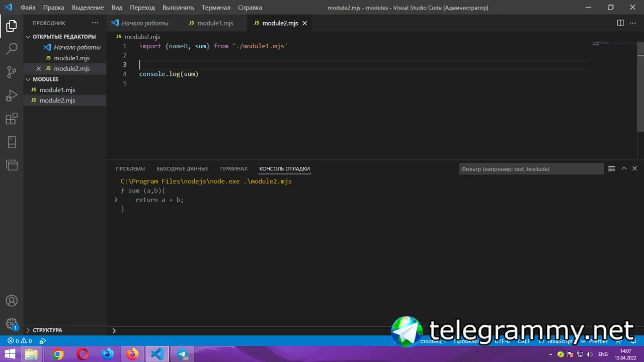The height and width of the screenshot is (362, 644).
Task: Click the stacked-windows icon in activity bar
Action: (12, 165)
